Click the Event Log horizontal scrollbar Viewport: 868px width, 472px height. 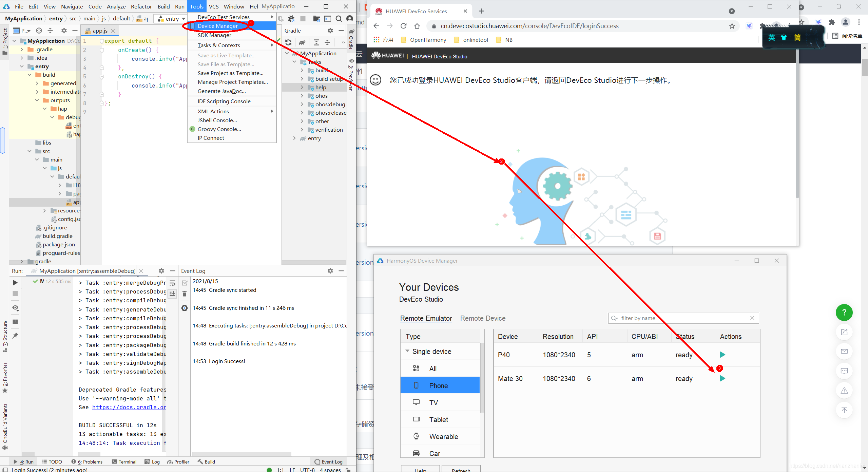coord(242,454)
